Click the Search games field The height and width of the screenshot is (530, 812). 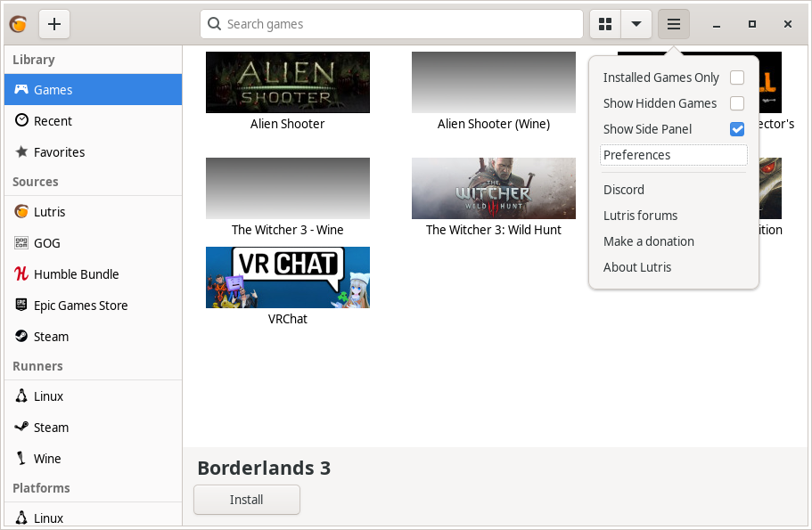click(x=390, y=24)
